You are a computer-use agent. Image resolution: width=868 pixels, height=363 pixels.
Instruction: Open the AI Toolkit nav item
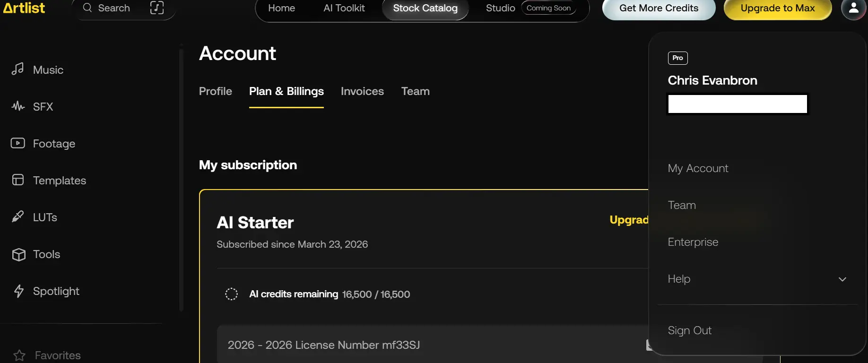[344, 8]
